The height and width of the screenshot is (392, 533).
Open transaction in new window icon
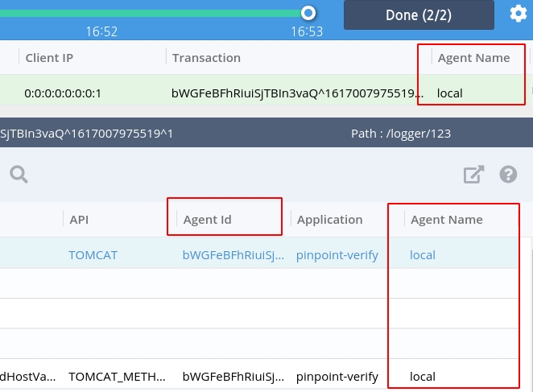coord(473,174)
